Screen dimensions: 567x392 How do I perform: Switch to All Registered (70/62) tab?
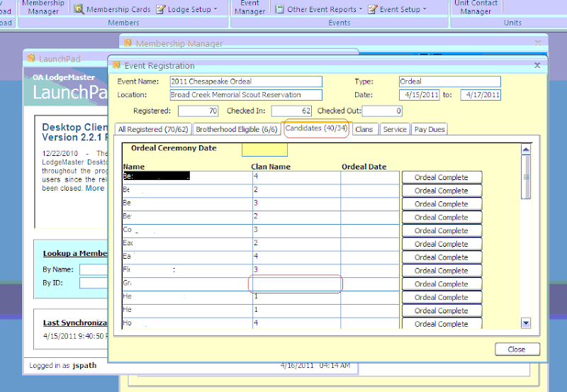[153, 129]
